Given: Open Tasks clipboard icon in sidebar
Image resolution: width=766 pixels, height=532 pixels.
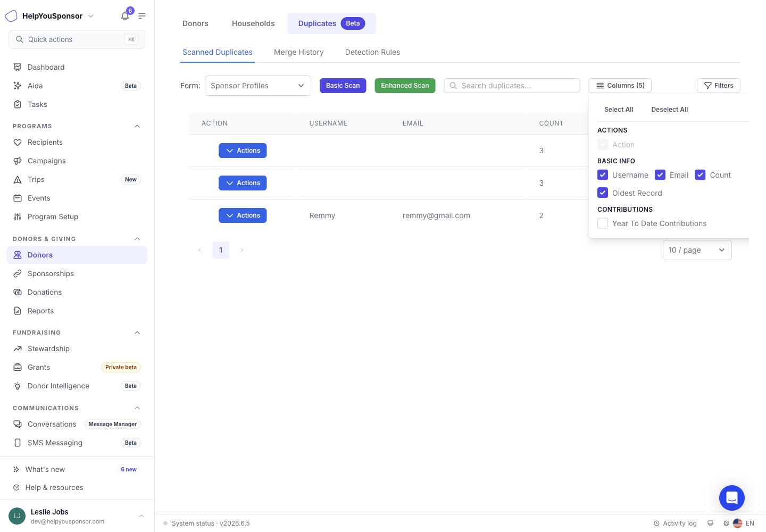Looking at the screenshot, I should click(x=18, y=104).
